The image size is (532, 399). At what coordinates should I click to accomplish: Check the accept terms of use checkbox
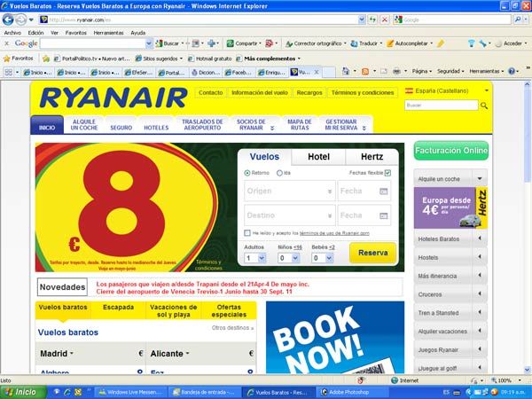click(x=247, y=232)
